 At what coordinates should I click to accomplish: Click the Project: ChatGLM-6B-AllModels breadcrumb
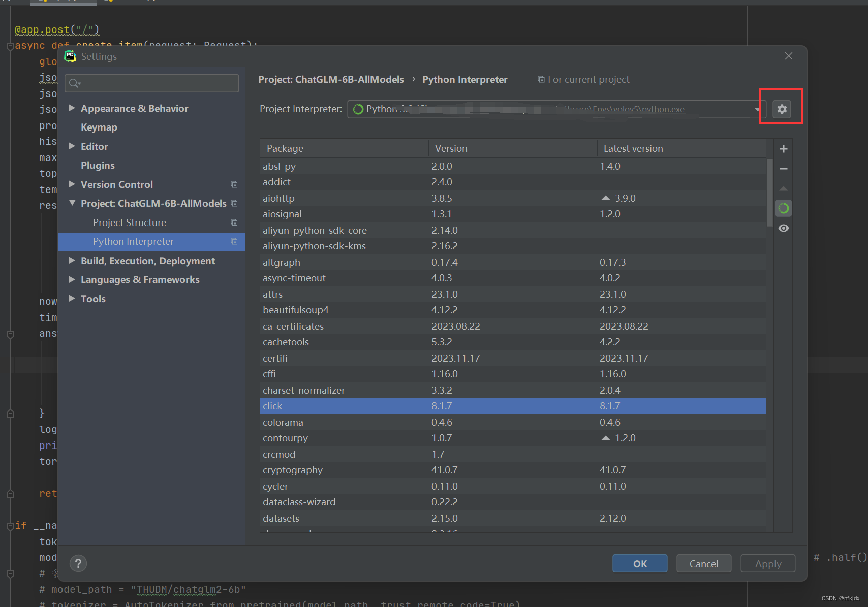pyautogui.click(x=331, y=79)
